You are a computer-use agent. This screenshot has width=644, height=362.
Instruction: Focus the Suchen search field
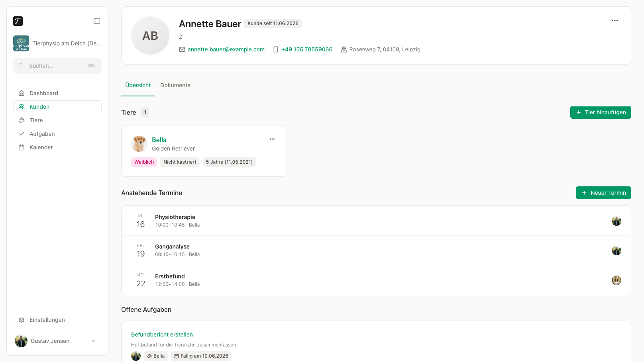click(x=57, y=66)
